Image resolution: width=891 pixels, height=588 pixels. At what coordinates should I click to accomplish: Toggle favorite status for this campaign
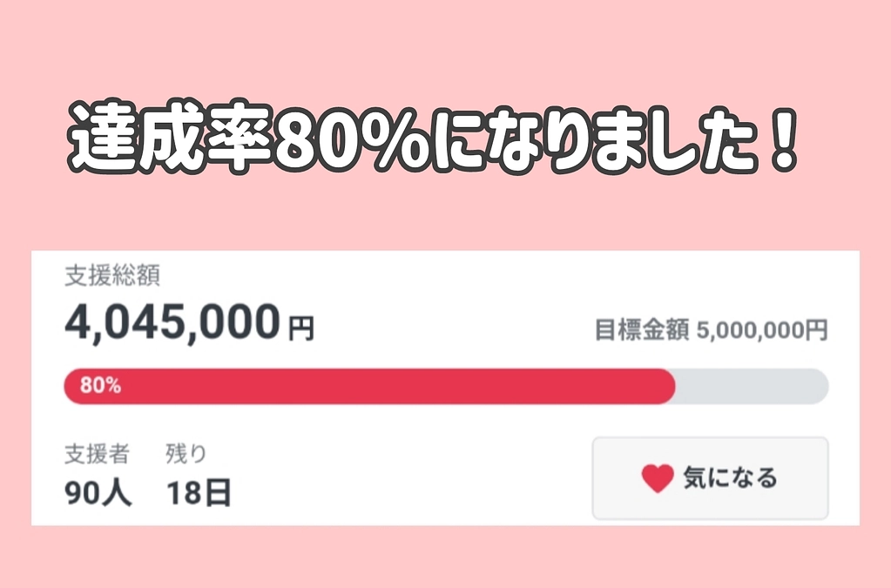[709, 478]
